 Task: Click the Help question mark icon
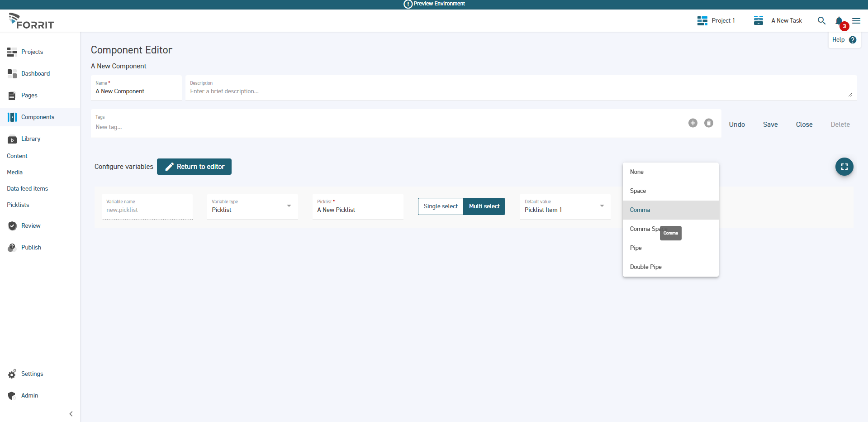tap(853, 40)
